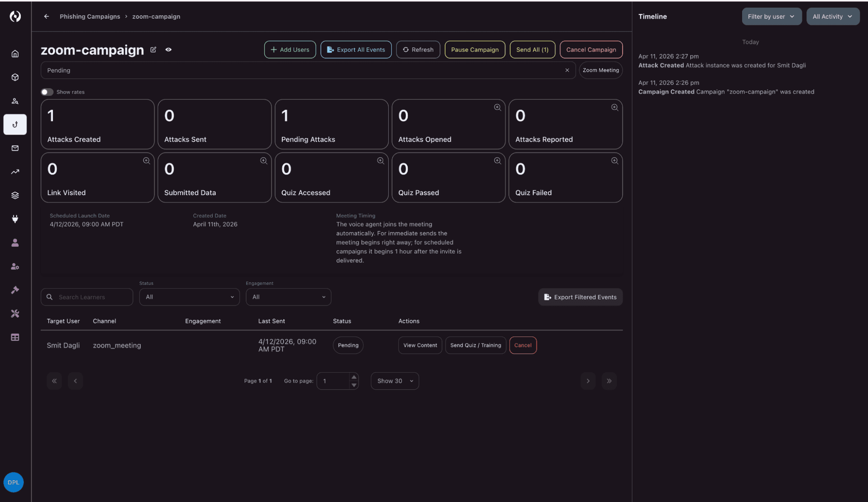Open the integrations plug icon in sidebar
868x502 pixels.
point(15,219)
